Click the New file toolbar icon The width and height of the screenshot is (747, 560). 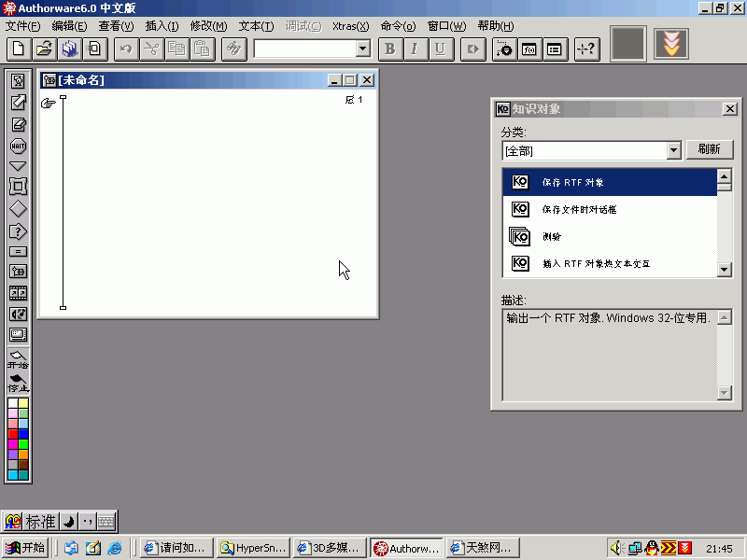19,49
